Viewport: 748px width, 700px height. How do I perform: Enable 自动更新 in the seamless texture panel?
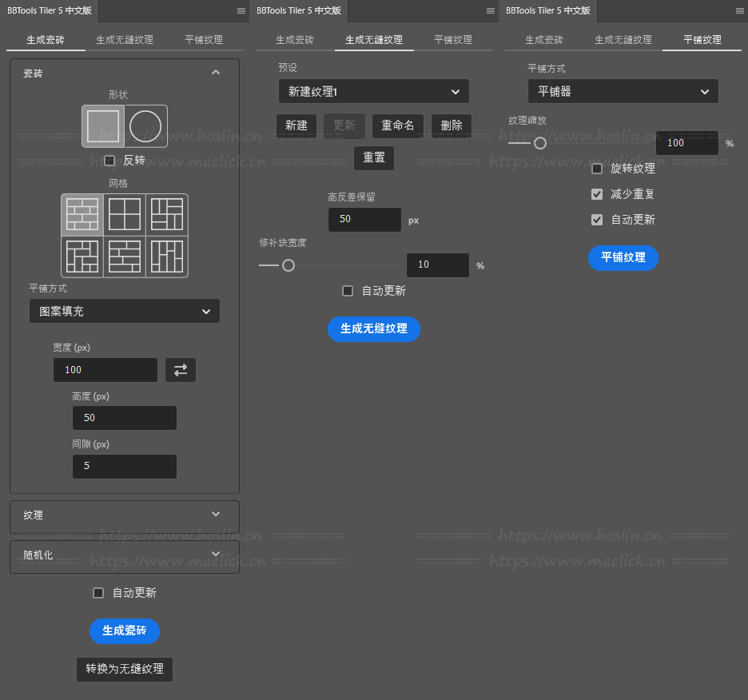(x=348, y=291)
